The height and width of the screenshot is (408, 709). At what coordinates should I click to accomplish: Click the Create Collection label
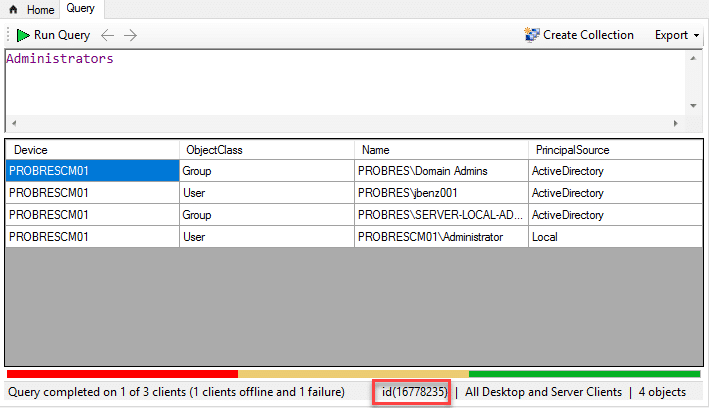(588, 35)
